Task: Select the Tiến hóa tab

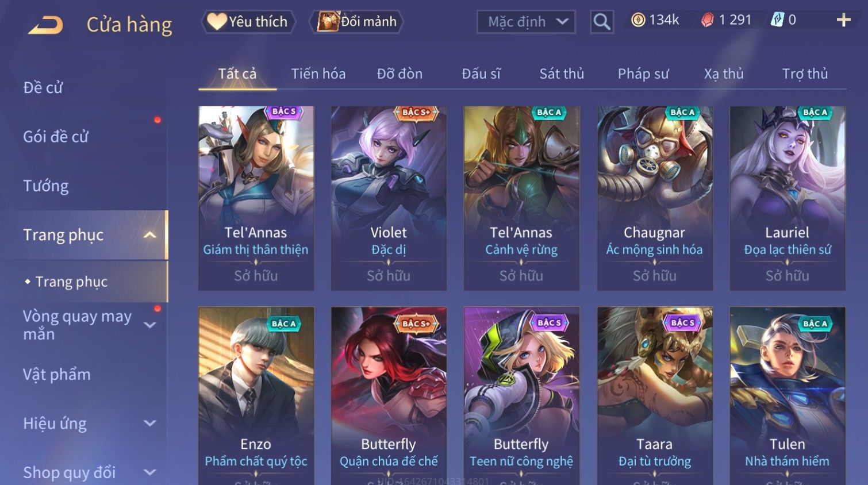Action: coord(318,74)
